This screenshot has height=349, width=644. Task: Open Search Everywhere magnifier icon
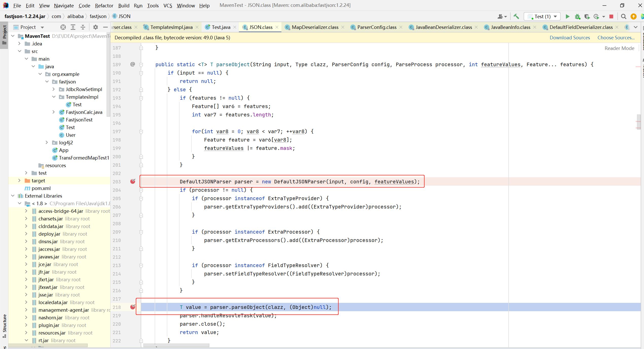623,16
